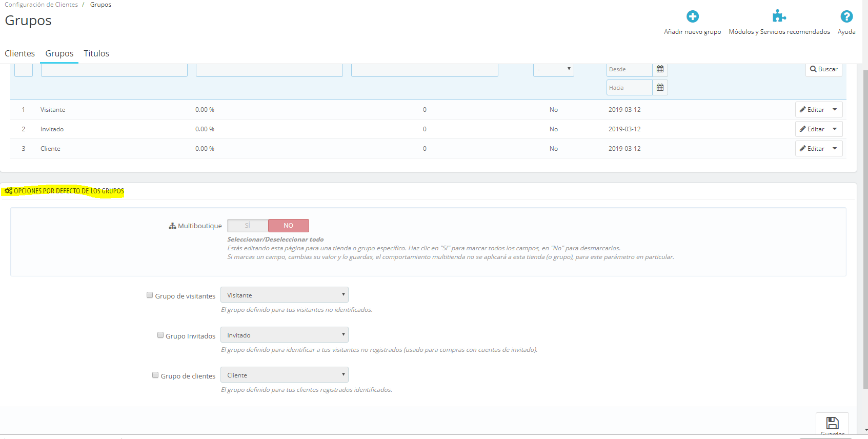The height and width of the screenshot is (439, 868).
Task: Click the Visitante group name cell
Action: (53, 110)
